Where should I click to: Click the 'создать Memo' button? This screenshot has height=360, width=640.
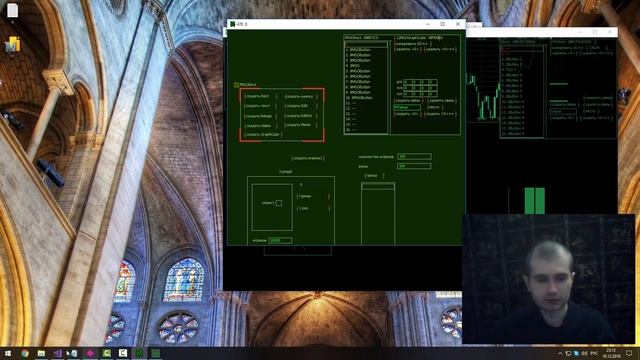[x=300, y=125]
